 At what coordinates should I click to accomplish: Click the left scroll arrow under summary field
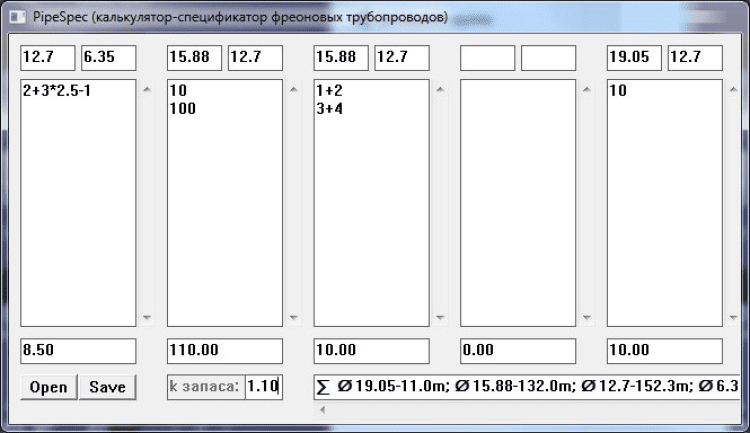[x=322, y=410]
